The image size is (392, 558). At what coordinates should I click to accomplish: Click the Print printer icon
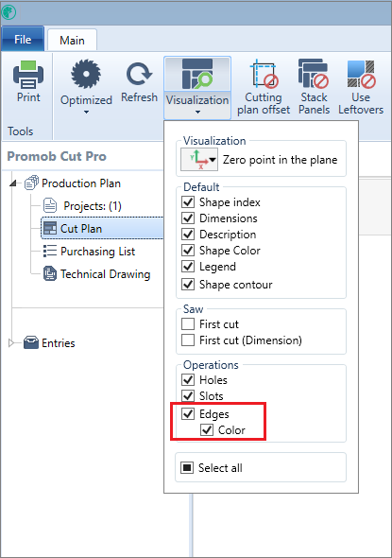pyautogui.click(x=28, y=75)
